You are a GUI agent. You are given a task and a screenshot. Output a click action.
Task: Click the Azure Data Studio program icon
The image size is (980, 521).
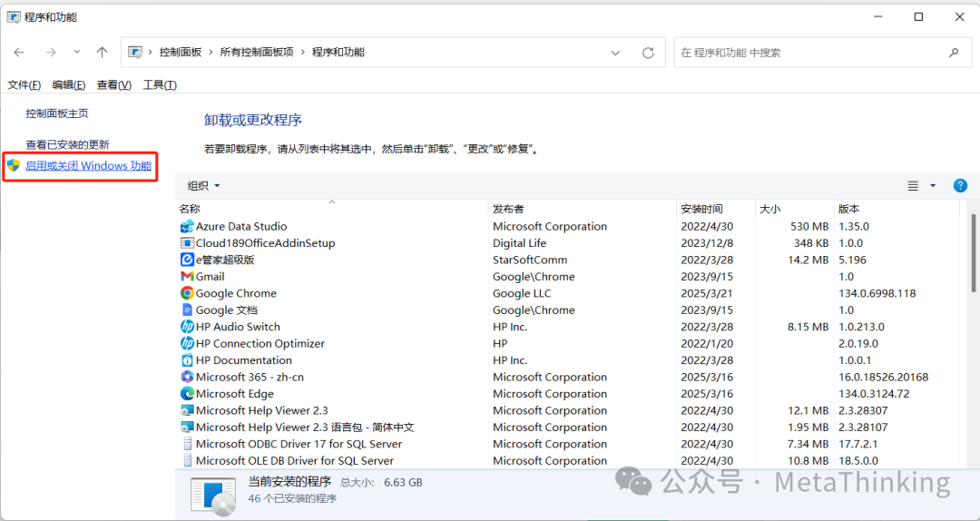coord(187,226)
